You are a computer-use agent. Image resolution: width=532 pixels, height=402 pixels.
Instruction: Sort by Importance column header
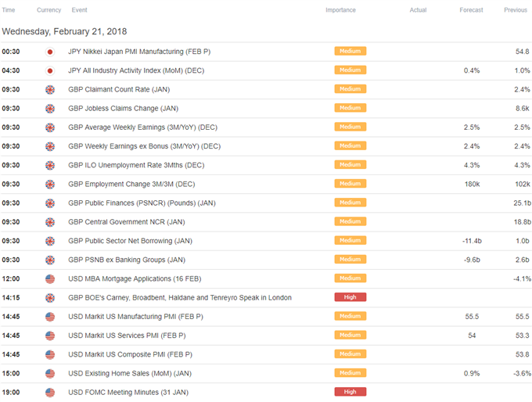coord(340,10)
